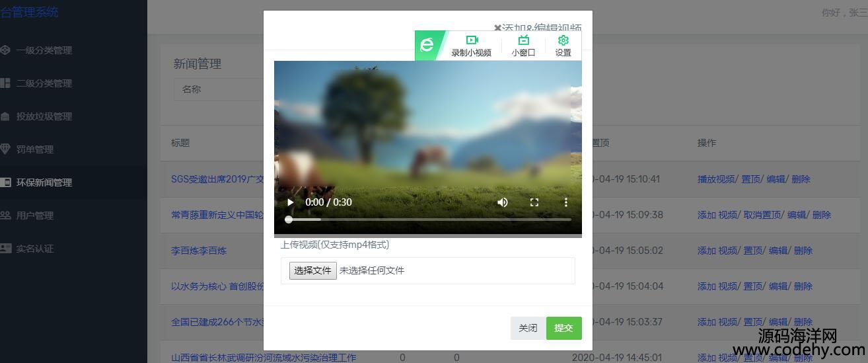This screenshot has width=868, height=363.
Task: Click the timestamp ending 15:09:38
Action: 628,215
